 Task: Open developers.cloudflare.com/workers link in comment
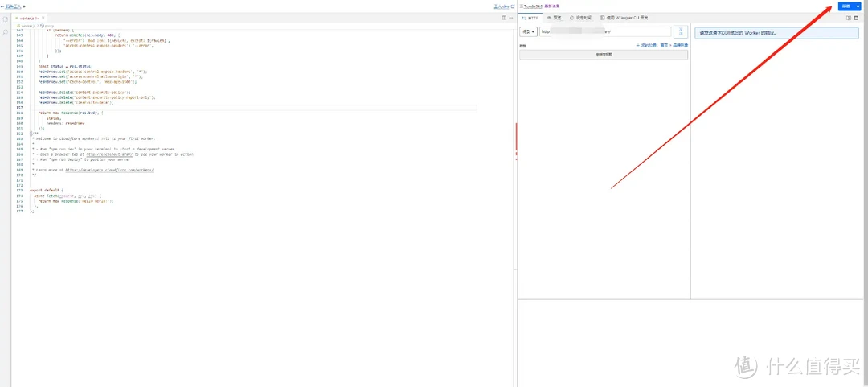tap(109, 170)
